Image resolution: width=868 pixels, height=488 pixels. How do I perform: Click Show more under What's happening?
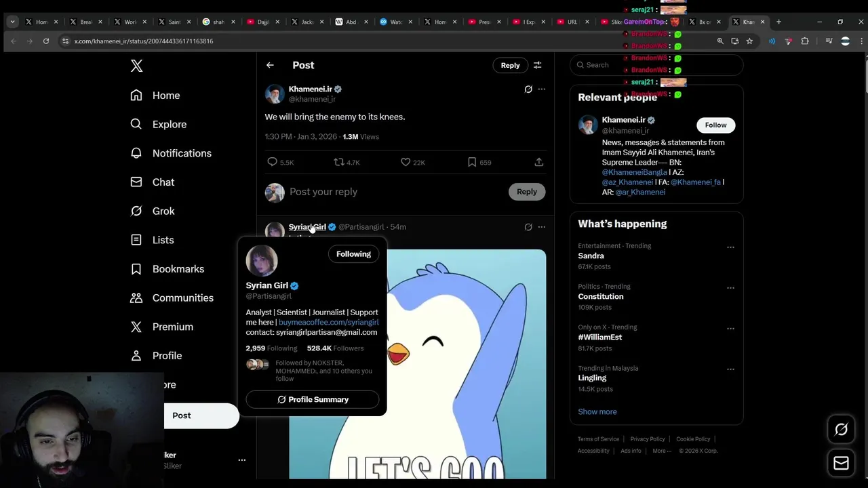[597, 412]
